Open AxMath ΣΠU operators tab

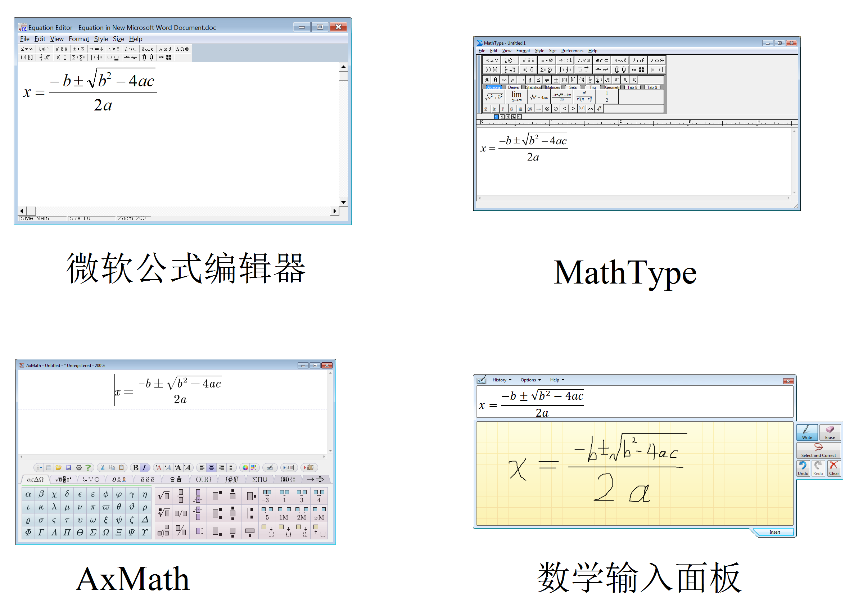click(x=260, y=479)
